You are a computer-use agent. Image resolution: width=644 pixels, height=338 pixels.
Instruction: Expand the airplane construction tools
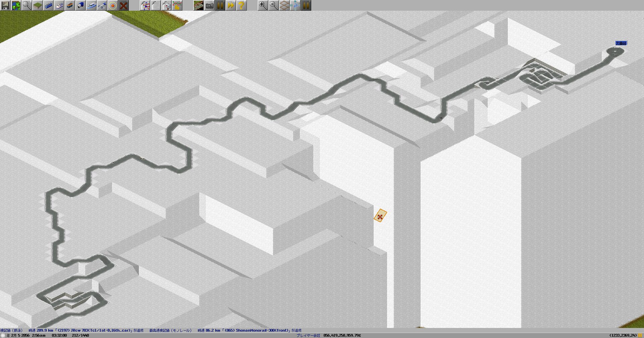pos(102,5)
